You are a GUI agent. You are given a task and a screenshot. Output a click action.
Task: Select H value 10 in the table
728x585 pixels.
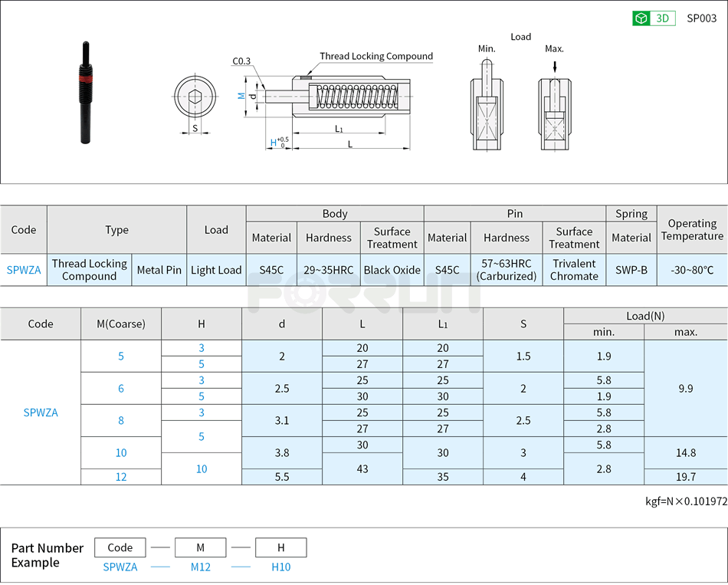coord(201,468)
